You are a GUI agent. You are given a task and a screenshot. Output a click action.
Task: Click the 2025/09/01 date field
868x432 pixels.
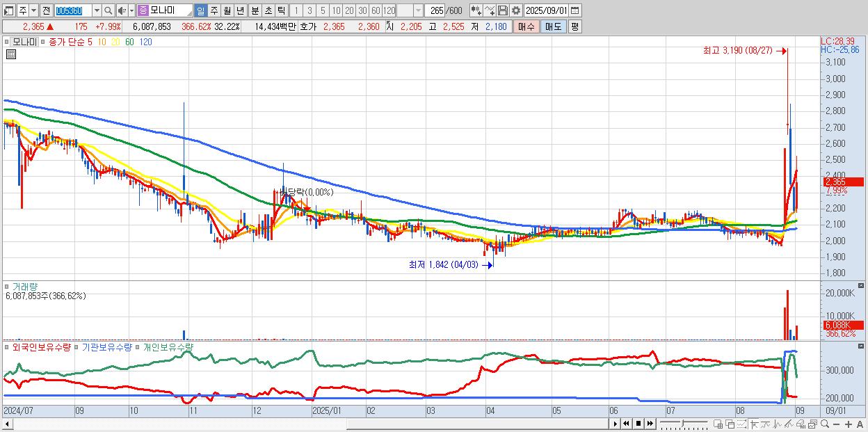point(546,10)
